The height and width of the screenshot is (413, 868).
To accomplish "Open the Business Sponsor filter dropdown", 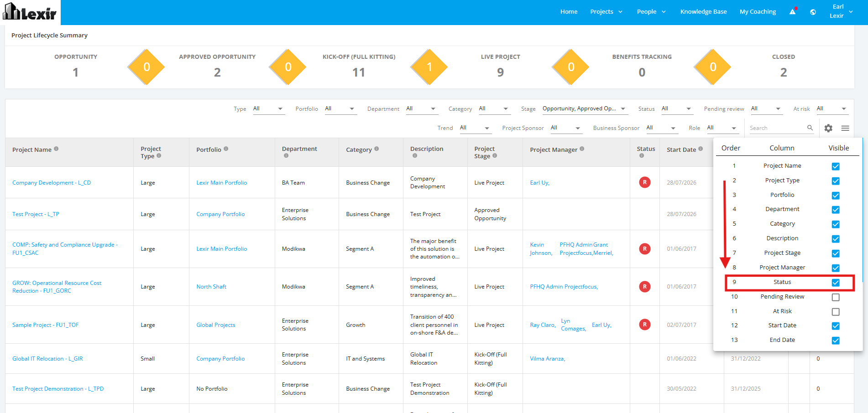I will tap(662, 128).
